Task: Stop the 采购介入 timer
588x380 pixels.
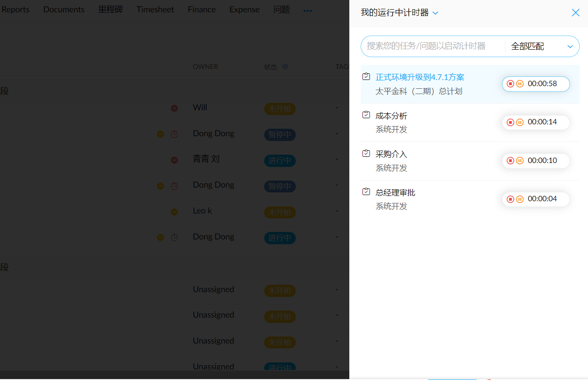Action: click(510, 161)
